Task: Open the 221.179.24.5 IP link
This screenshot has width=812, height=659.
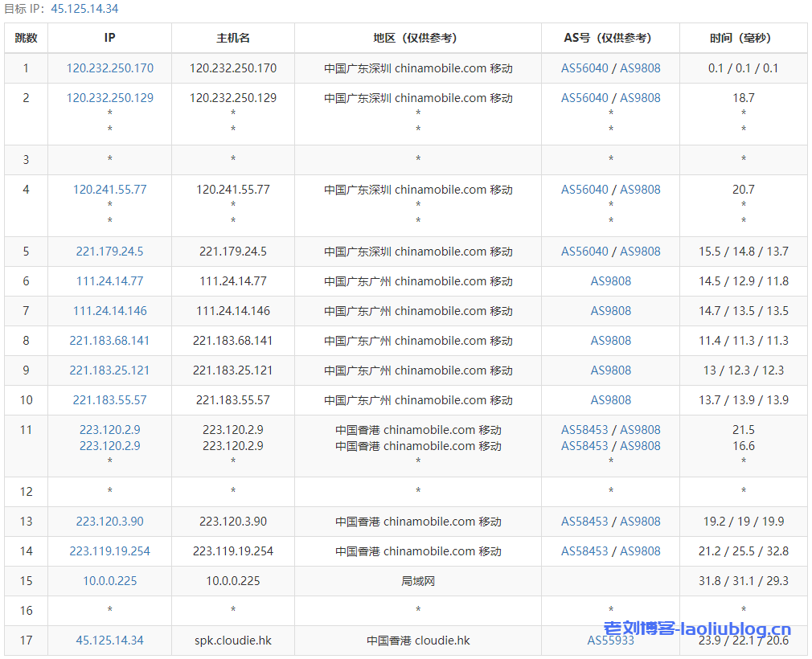Action: [109, 252]
